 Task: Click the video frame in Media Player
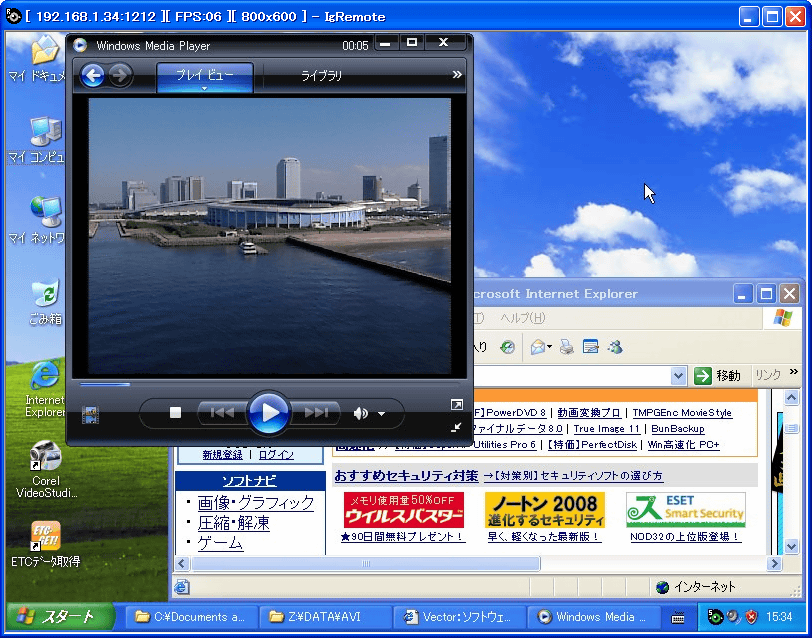click(x=269, y=236)
